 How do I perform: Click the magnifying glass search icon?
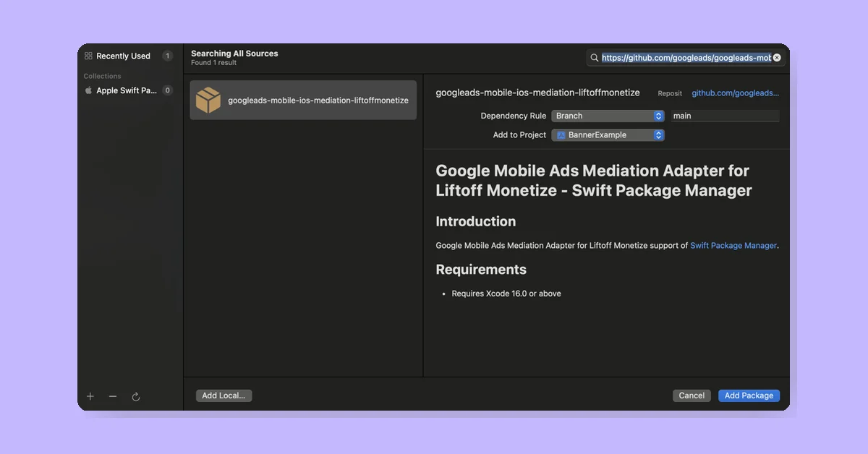click(x=595, y=58)
